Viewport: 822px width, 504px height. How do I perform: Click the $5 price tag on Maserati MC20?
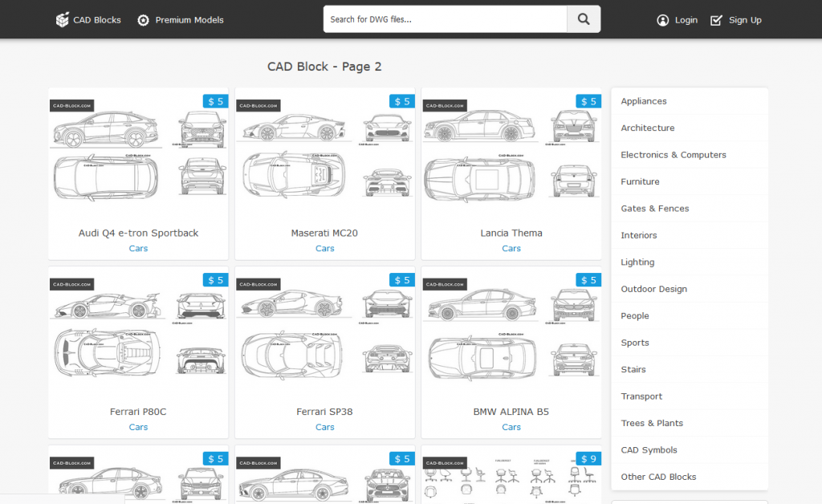click(x=401, y=101)
